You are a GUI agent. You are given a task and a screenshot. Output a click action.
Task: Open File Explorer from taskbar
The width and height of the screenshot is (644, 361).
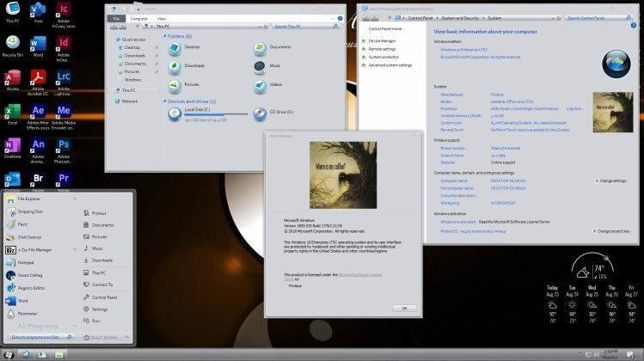coord(58,354)
